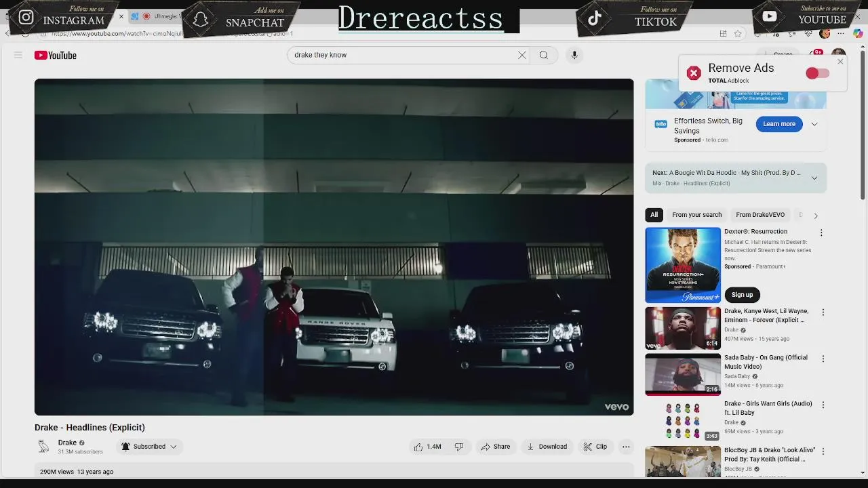Click the 290M views 13 years ago text
The width and height of the screenshot is (868, 488).
(x=77, y=472)
